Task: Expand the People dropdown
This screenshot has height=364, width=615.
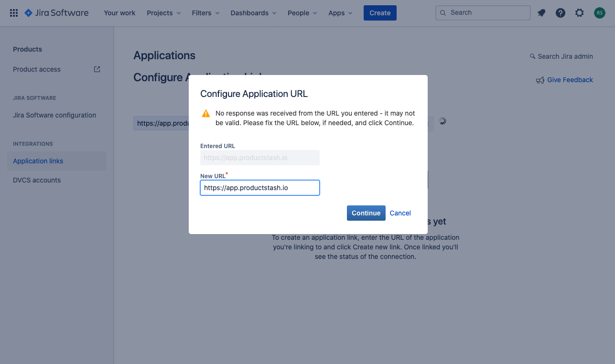Action: tap(303, 13)
